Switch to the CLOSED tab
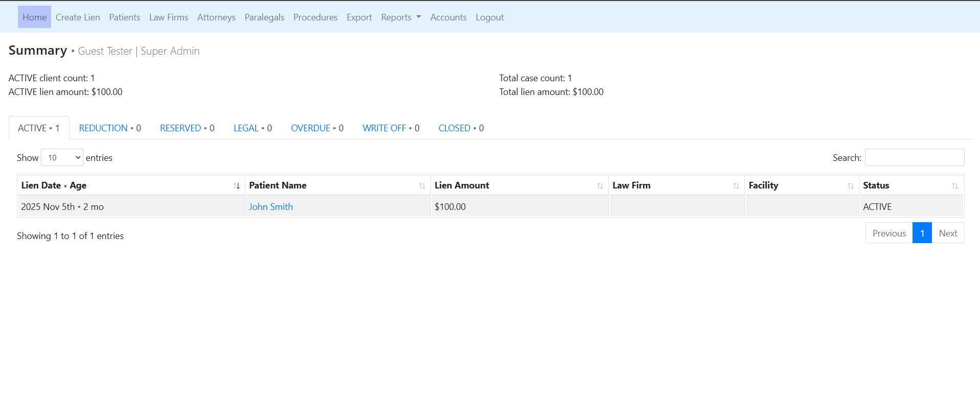This screenshot has width=980, height=403. (x=461, y=128)
